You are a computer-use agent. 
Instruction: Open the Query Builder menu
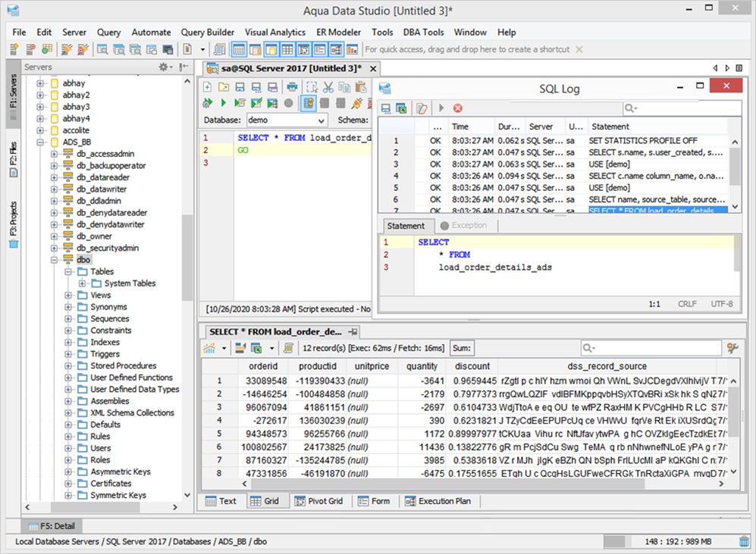click(207, 32)
